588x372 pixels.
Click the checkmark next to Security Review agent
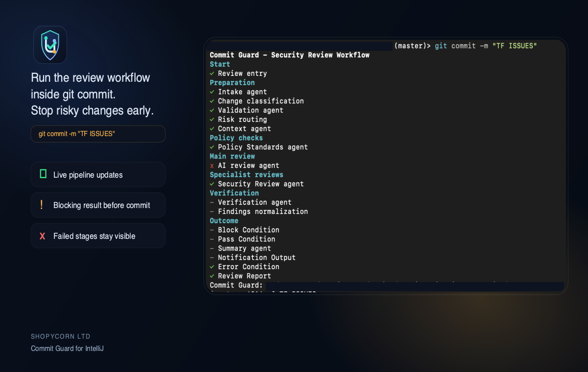click(212, 184)
